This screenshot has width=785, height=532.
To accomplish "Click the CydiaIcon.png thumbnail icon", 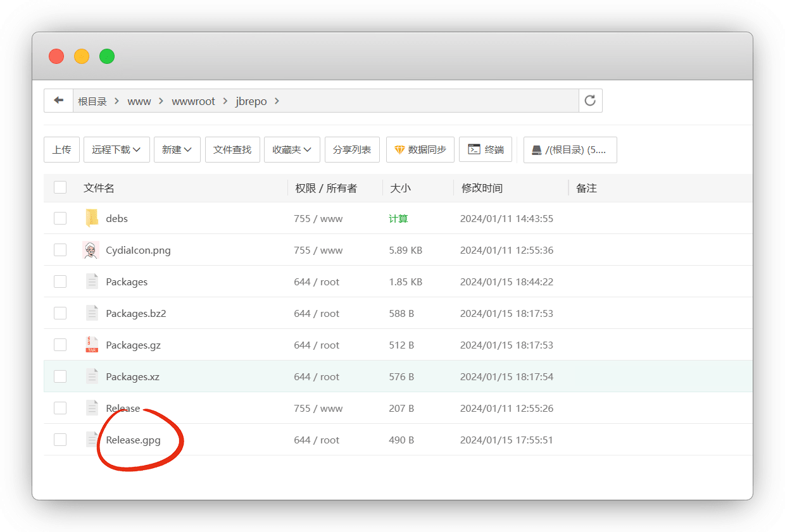I will click(x=92, y=250).
